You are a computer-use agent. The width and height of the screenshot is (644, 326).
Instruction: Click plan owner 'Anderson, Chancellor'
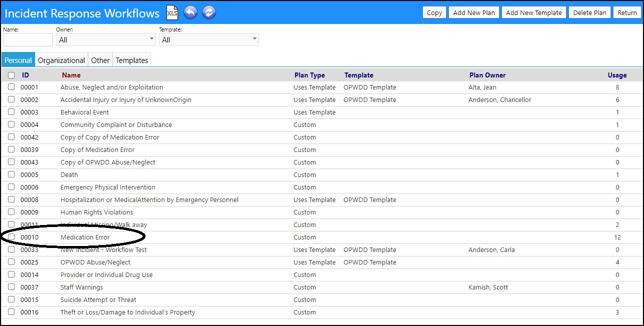[500, 99]
